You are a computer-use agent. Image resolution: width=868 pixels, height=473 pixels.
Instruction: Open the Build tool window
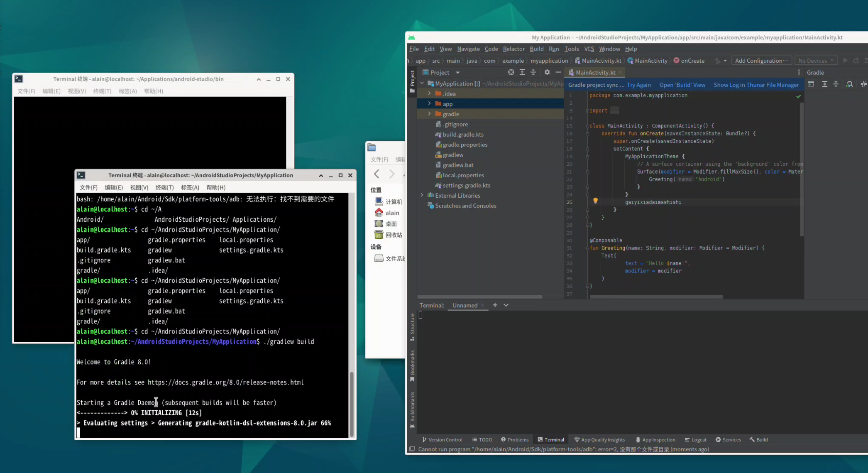[x=759, y=440]
